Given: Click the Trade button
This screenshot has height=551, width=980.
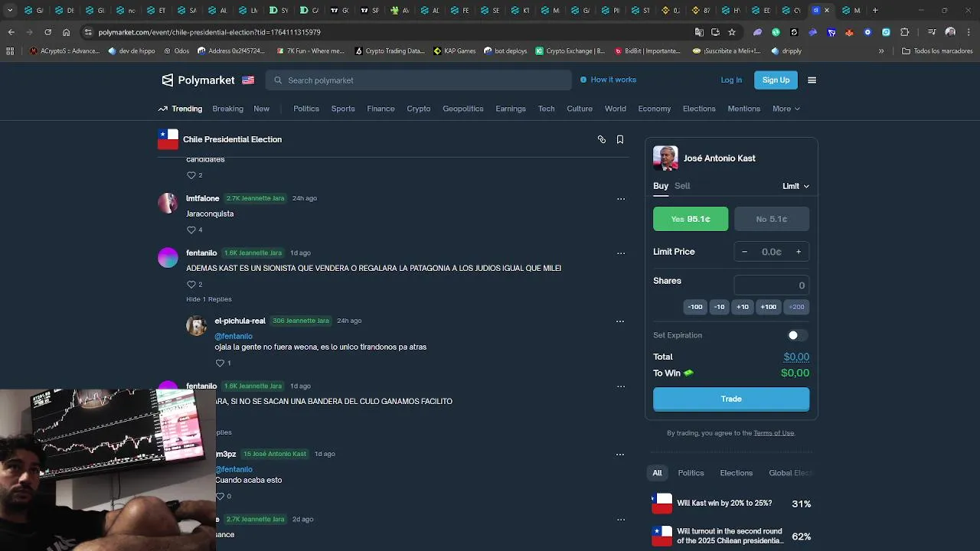Looking at the screenshot, I should click(x=731, y=399).
